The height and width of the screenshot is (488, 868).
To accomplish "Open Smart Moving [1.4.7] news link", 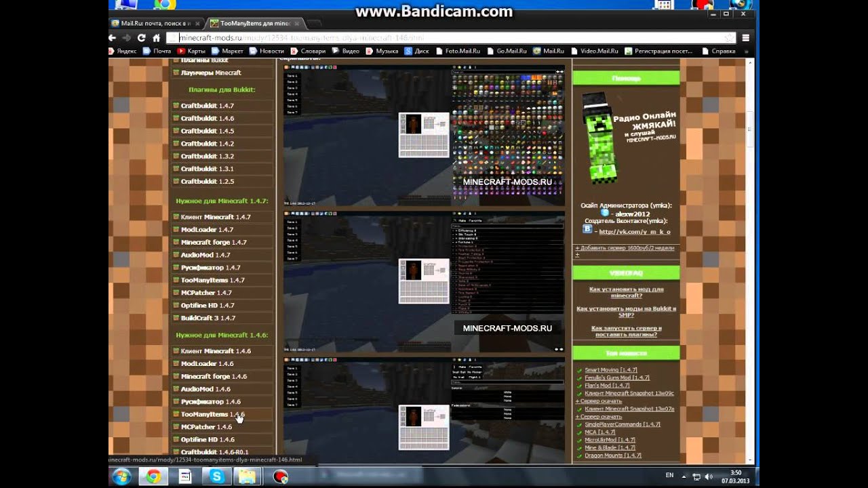I will click(611, 370).
